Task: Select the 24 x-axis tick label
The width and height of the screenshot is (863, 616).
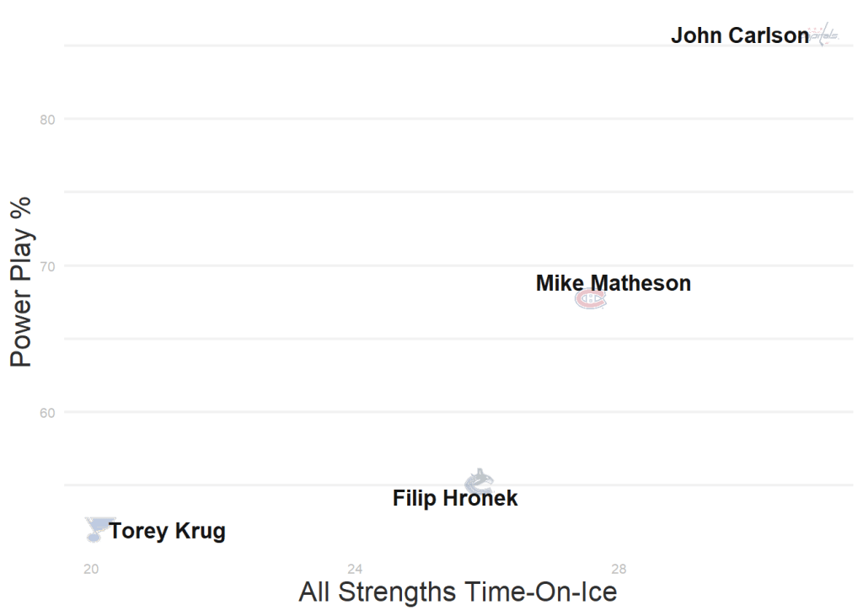Action: click(355, 569)
